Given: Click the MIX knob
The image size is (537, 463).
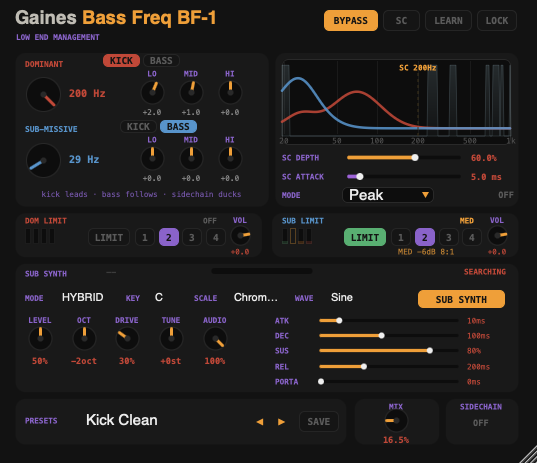Looking at the screenshot, I should click(396, 421).
